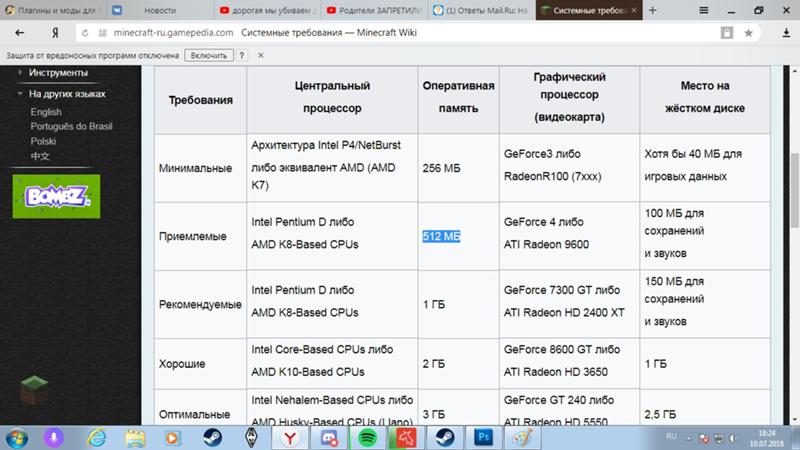800x450 pixels.
Task: Open a new tab with the plus button
Action: click(653, 10)
